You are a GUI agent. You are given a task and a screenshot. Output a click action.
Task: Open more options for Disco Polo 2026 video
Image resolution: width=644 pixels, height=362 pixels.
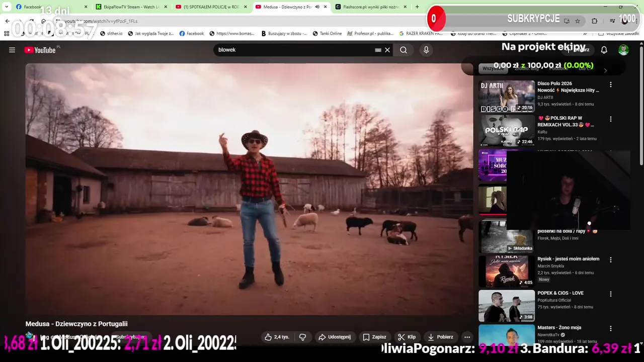point(611,85)
